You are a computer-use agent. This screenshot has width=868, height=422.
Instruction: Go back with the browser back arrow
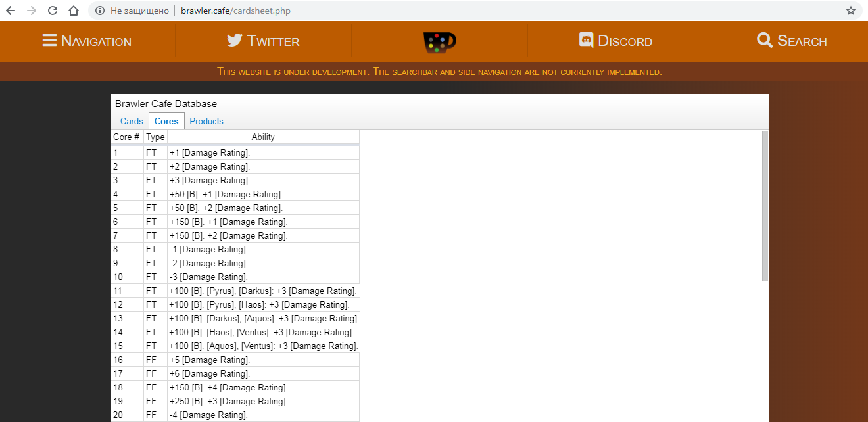point(11,11)
